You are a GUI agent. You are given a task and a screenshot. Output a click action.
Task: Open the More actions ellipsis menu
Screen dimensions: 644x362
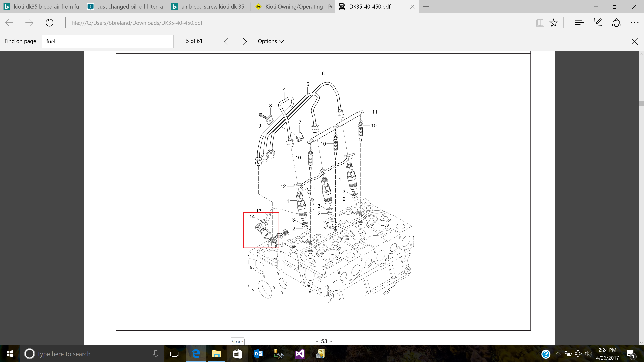[634, 23]
